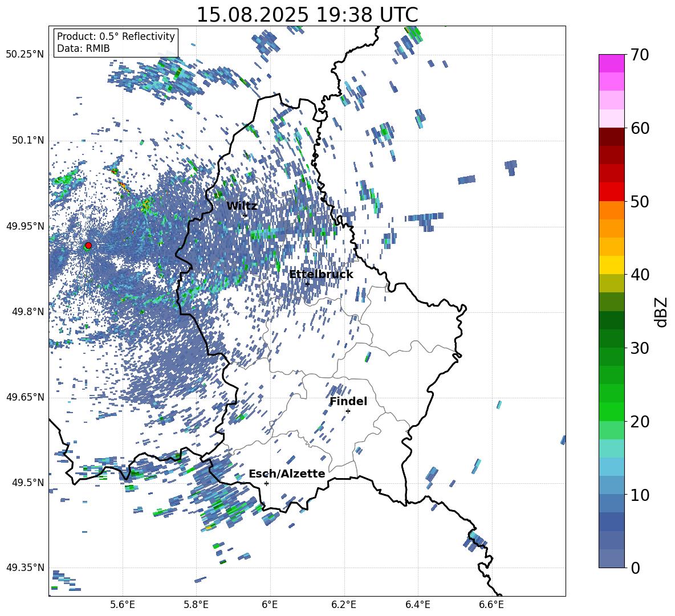Click the 6°E longitude label

[270, 605]
